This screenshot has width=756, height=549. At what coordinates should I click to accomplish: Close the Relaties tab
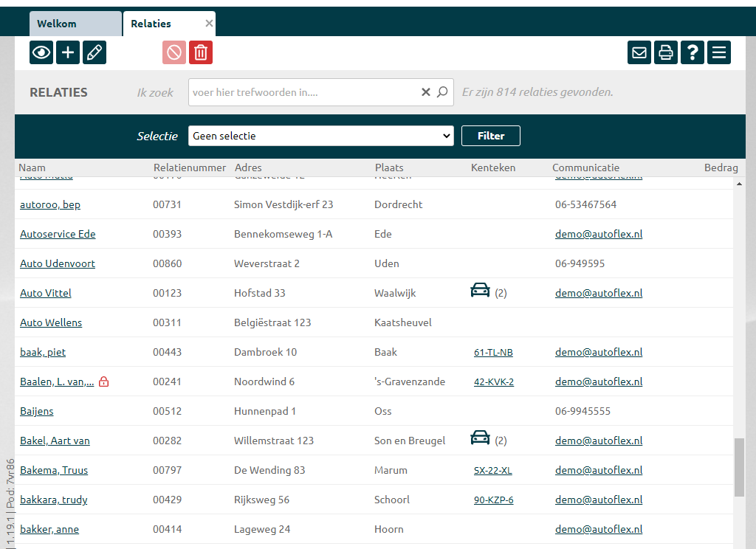click(209, 24)
